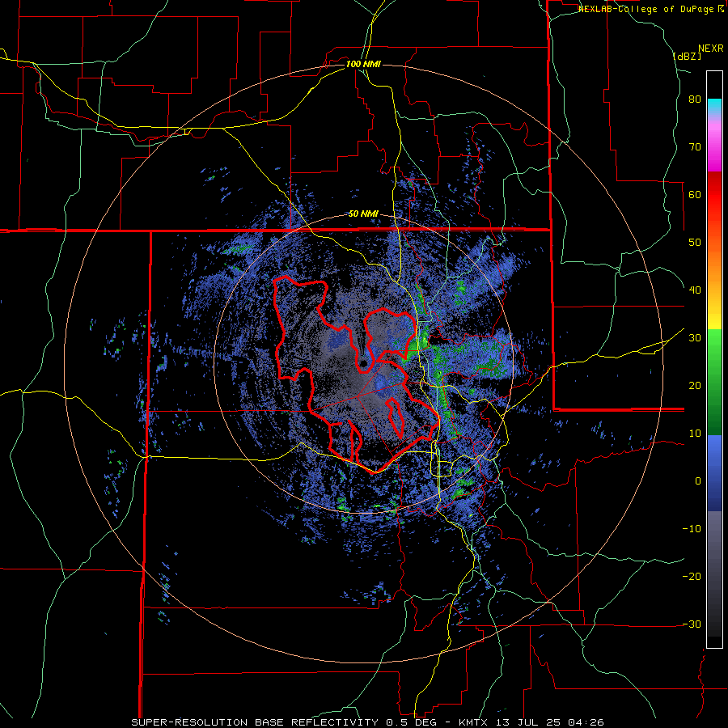Select the 60 dBZ scale value
728x728 pixels.
[695, 195]
